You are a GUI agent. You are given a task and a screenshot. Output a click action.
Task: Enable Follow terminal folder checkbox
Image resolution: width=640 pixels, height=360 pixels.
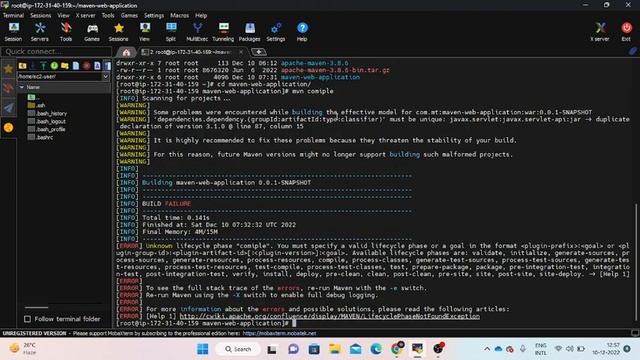(27, 319)
